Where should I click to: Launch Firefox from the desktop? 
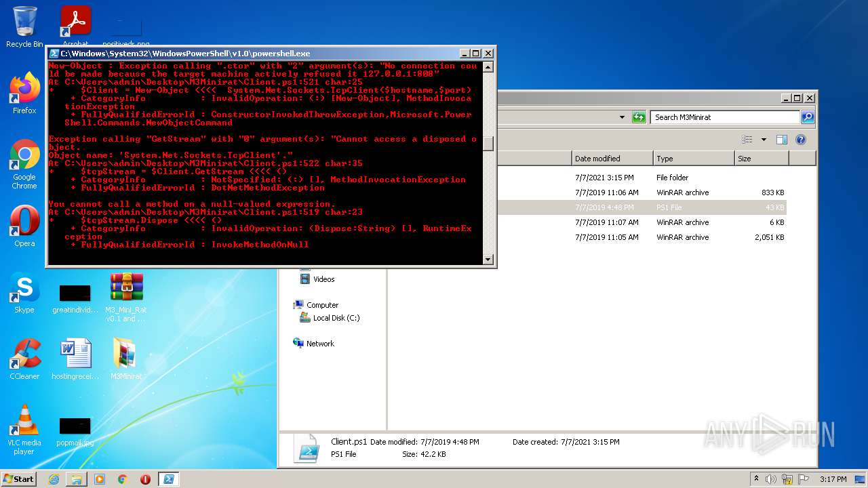(x=24, y=94)
